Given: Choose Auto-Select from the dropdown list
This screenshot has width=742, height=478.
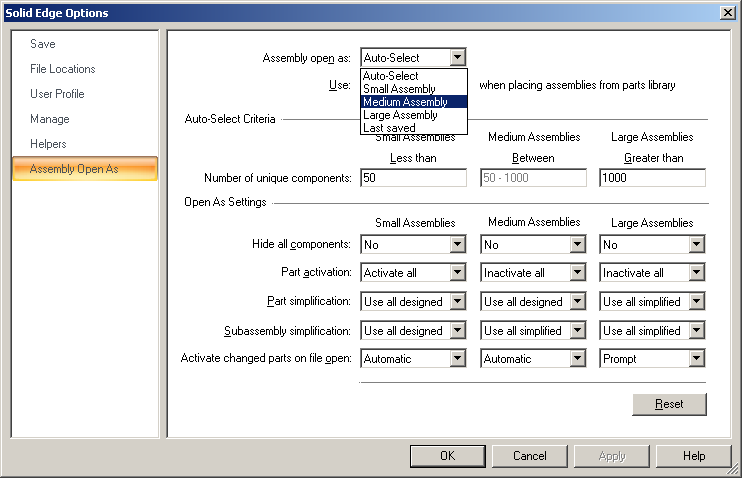Looking at the screenshot, I should tap(414, 76).
